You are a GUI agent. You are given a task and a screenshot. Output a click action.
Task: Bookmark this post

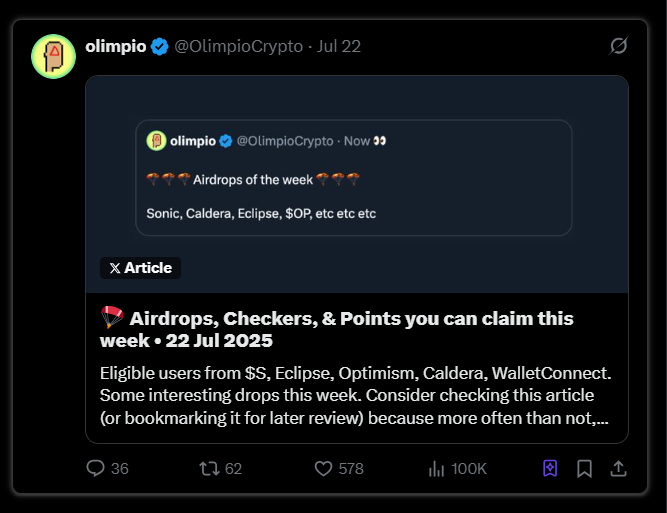point(584,468)
